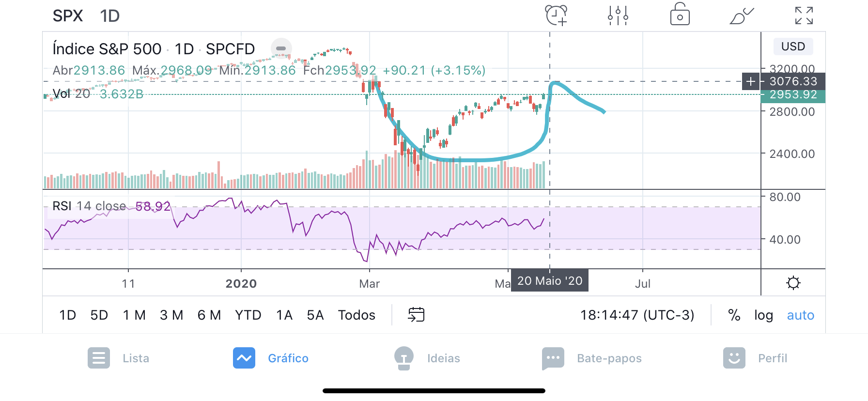Toggle percent scale mode
The width and height of the screenshot is (868, 401).
734,315
